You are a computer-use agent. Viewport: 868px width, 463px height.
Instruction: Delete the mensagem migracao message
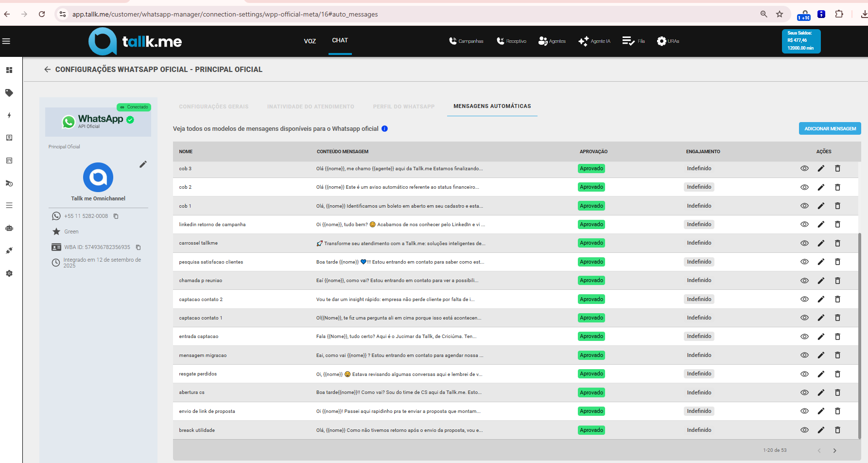[x=837, y=355]
